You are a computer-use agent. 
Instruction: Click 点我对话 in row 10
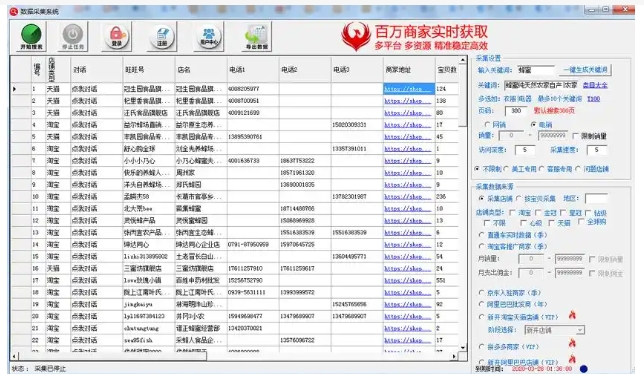(84, 197)
